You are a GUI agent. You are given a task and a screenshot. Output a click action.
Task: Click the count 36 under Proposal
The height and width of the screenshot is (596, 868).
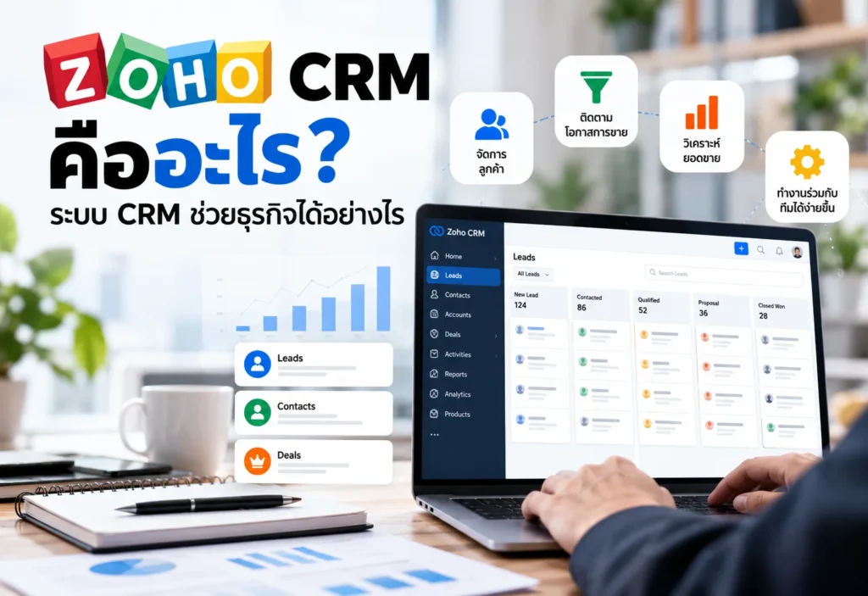[703, 313]
